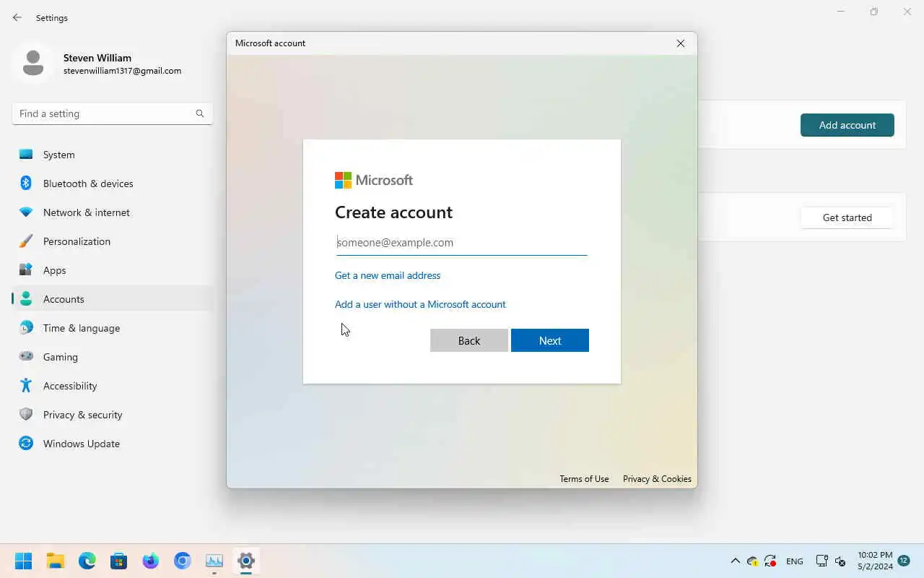Minimize the Settings window
Viewport: 924px width, 578px height.
(x=841, y=12)
